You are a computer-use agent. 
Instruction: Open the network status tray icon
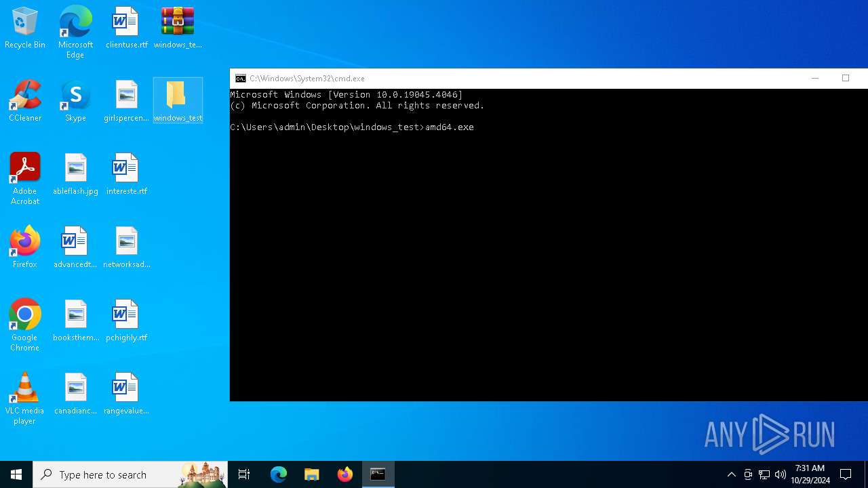point(764,474)
